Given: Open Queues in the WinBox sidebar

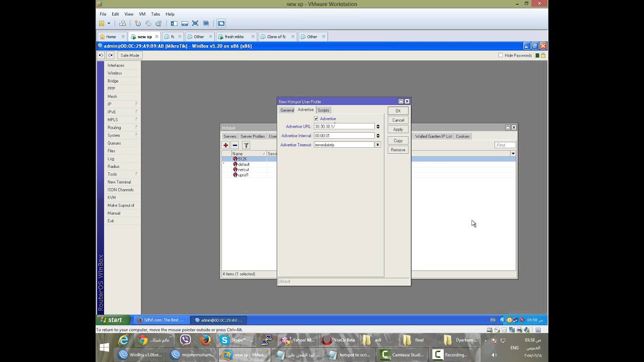Looking at the screenshot, I should tap(114, 143).
